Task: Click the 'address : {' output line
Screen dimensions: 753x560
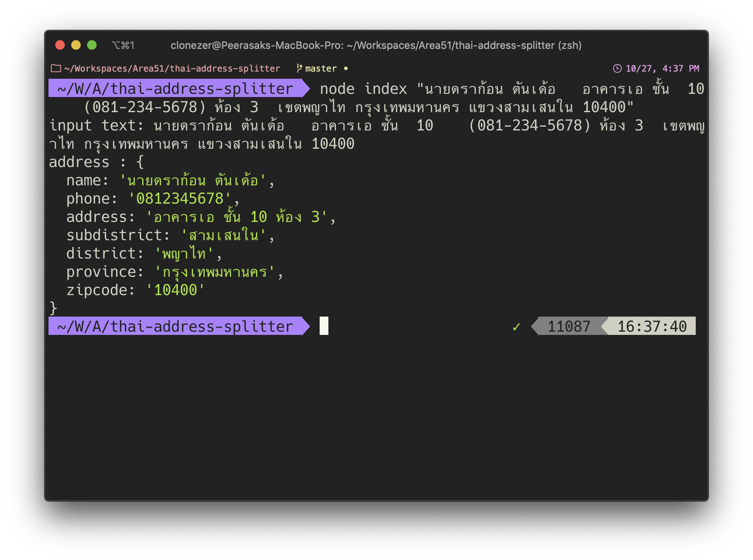Action: pyautogui.click(x=97, y=162)
